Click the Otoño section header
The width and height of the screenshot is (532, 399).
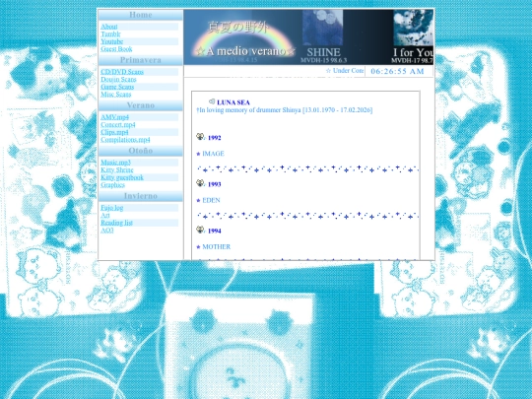click(141, 151)
